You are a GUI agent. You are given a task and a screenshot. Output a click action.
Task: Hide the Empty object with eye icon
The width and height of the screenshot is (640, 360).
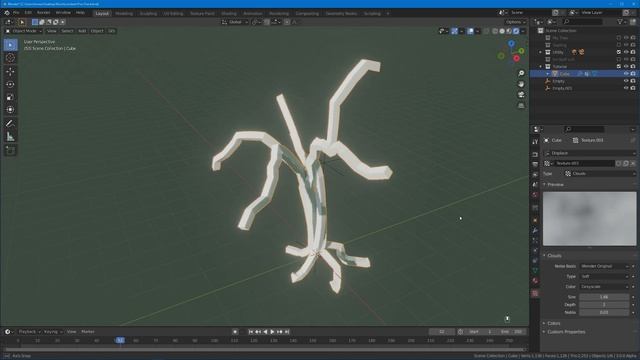tap(626, 81)
